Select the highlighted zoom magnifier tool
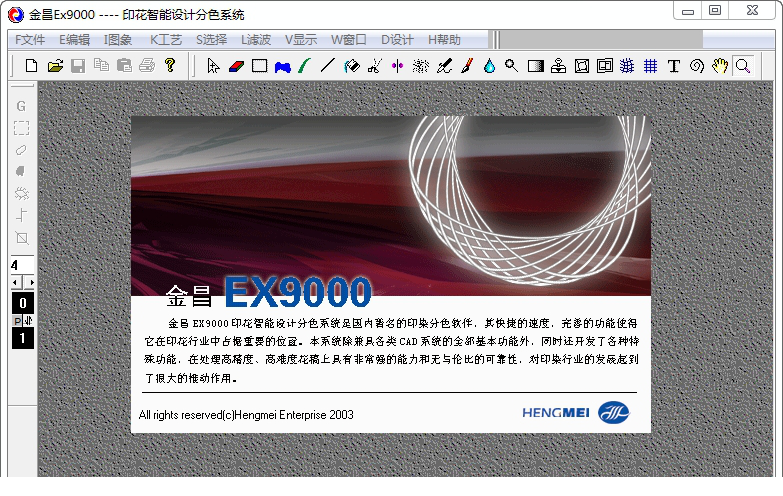This screenshot has height=496, width=783. coord(743,66)
